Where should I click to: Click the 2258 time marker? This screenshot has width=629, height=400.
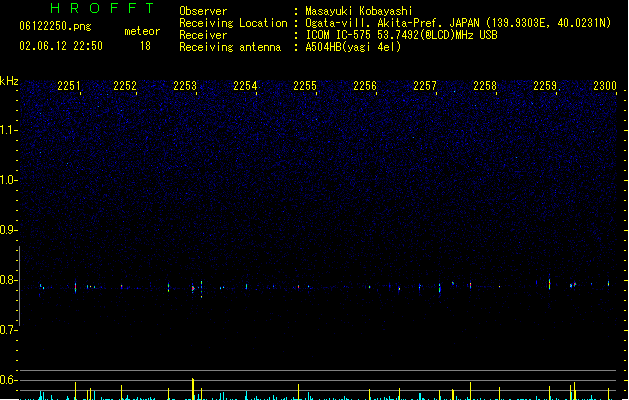[x=485, y=86]
